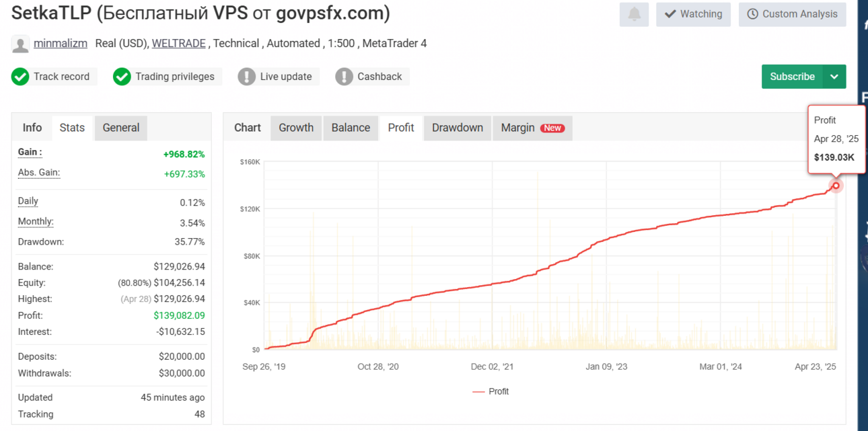Screen dimensions: 868x431
Task: Click the -$10,632.15 interest value
Action: pyautogui.click(x=180, y=331)
